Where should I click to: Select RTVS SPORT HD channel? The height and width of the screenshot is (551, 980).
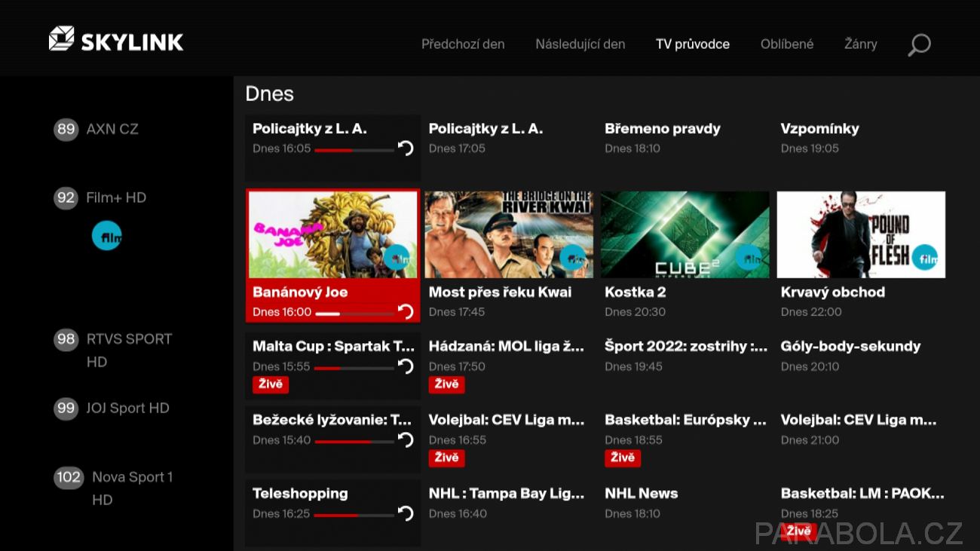click(129, 350)
